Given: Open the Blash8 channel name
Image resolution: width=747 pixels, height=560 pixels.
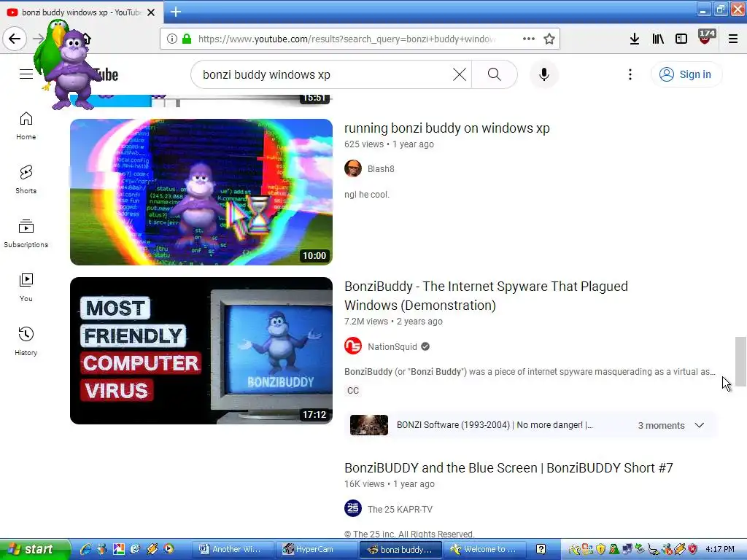Looking at the screenshot, I should [381, 169].
